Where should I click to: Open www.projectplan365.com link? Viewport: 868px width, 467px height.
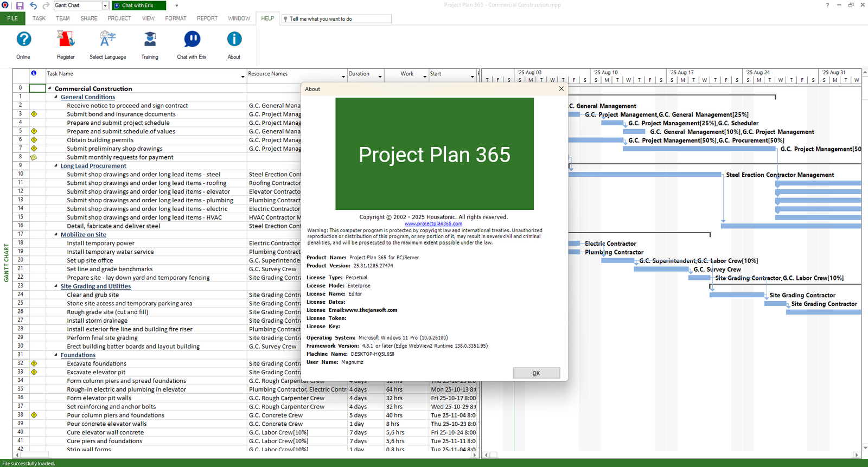click(x=433, y=223)
